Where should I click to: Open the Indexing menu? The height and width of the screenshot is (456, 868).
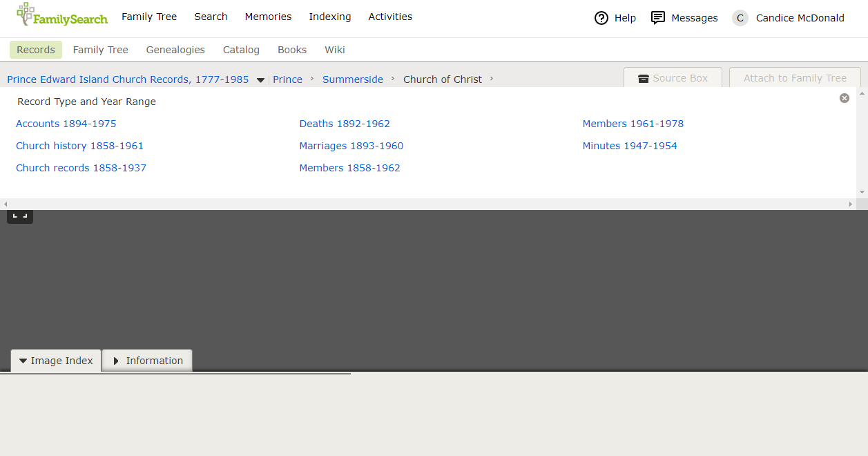329,17
